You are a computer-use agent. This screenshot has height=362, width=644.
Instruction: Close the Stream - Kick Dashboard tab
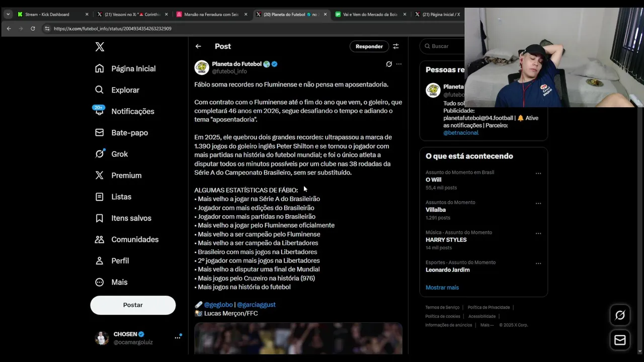point(87,15)
